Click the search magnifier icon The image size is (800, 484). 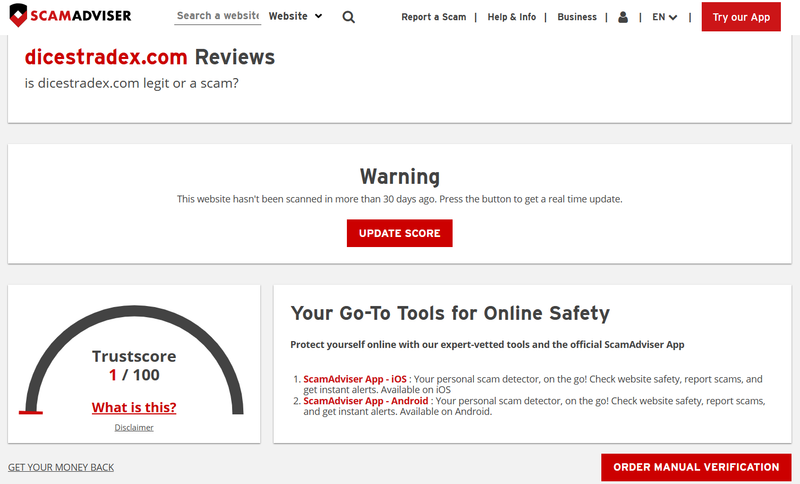tap(348, 17)
